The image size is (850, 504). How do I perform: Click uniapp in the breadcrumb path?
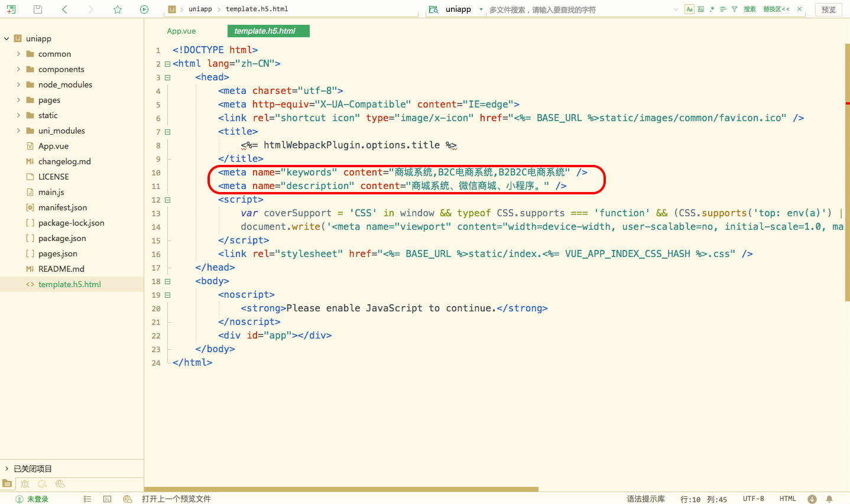coord(200,9)
